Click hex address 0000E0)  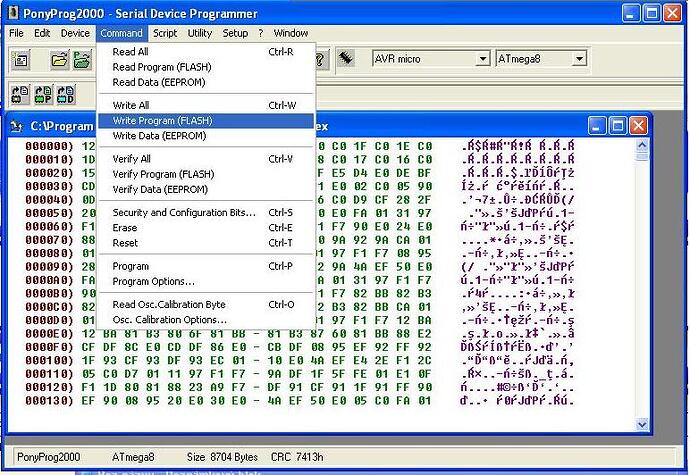tap(49, 334)
